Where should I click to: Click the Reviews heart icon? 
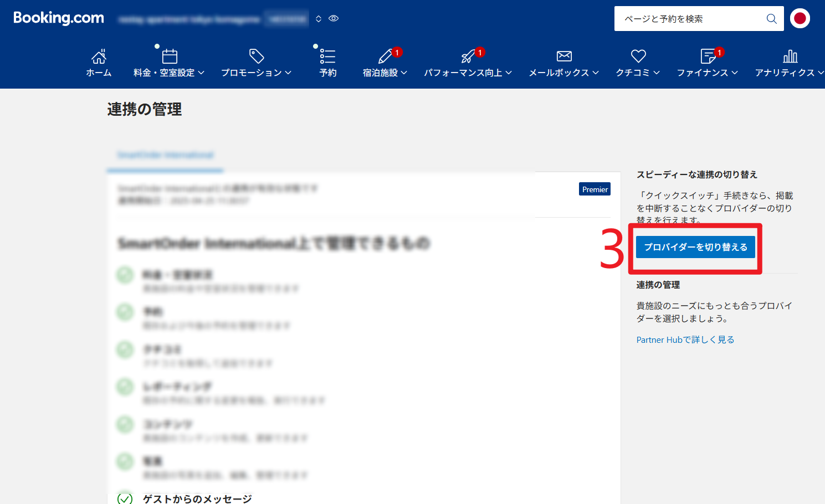point(638,56)
